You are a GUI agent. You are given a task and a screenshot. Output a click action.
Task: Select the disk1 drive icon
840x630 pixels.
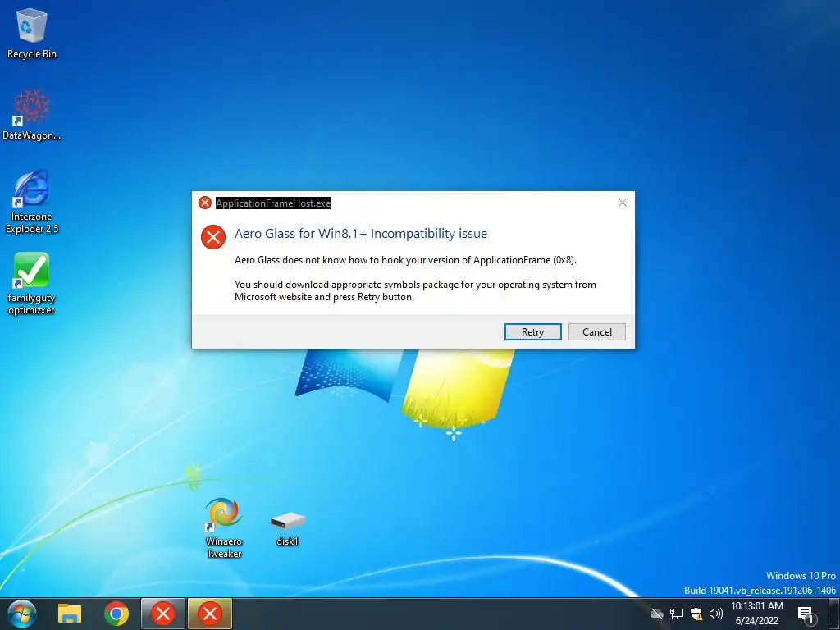(x=287, y=528)
